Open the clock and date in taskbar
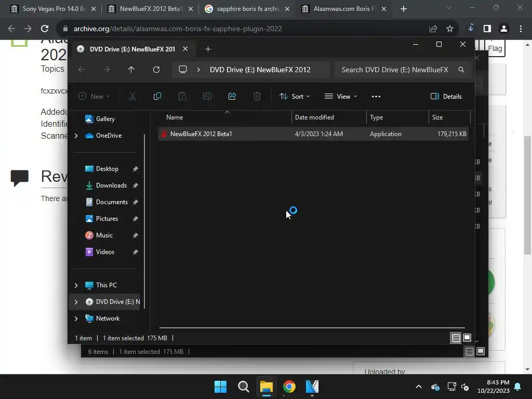 pos(494,387)
